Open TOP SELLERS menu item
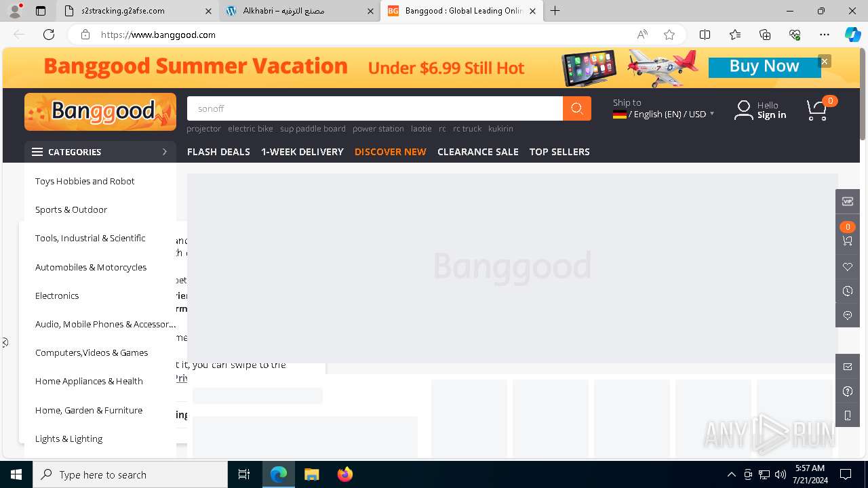The image size is (868, 488). pyautogui.click(x=559, y=152)
